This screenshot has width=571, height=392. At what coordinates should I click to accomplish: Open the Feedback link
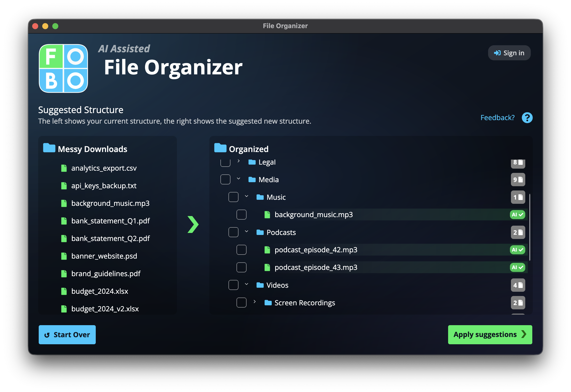pos(497,118)
